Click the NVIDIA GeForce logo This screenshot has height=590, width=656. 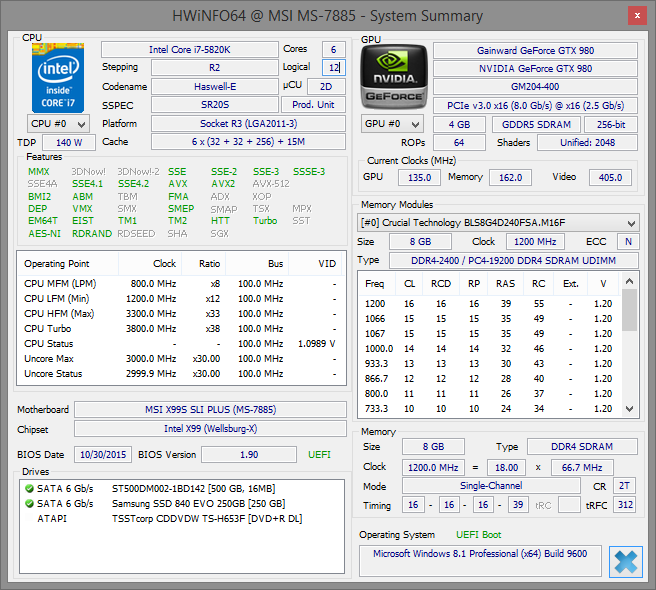pyautogui.click(x=394, y=77)
